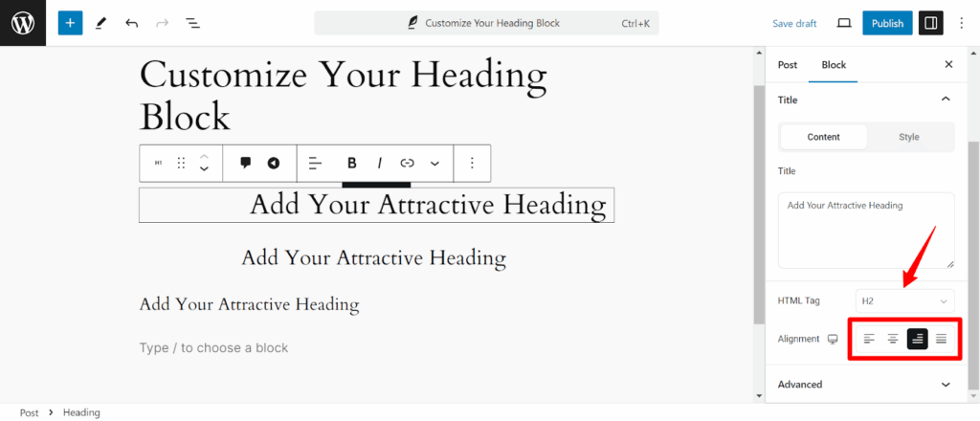This screenshot has height=421, width=980.
Task: Open the command palette title bar
Action: [486, 23]
